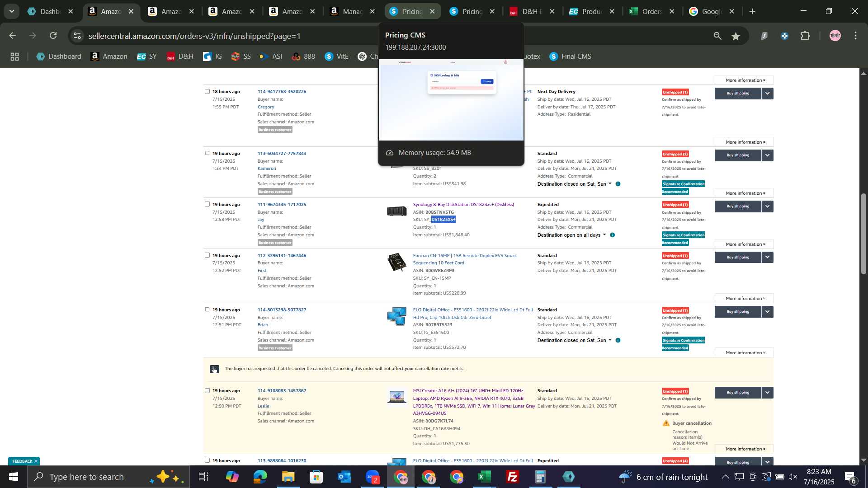Open Windows Start menu
Screen dimensions: 868x488
[x=13, y=477]
